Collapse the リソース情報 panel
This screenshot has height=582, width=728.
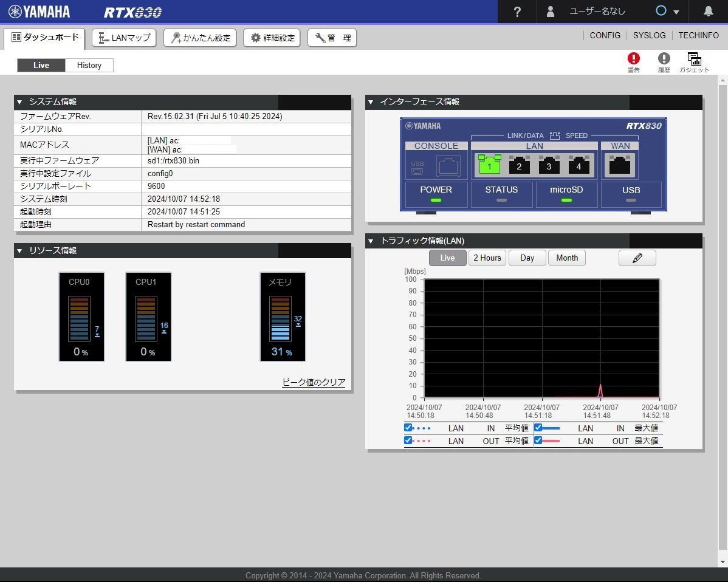tap(19, 251)
